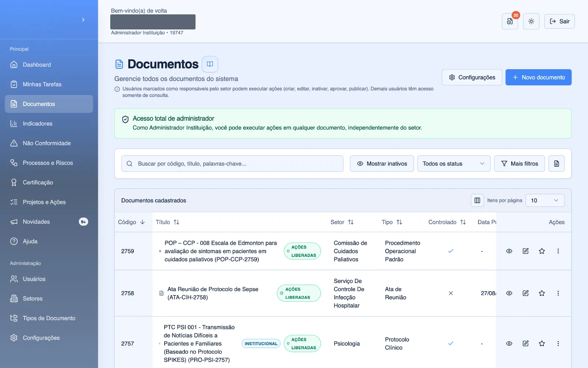Edit document 2758 using the pencil icon
This screenshot has height=368, width=588.
tap(526, 293)
